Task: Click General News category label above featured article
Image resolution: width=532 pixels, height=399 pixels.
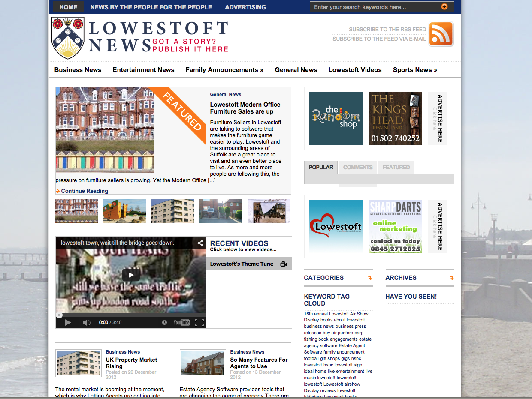Action: click(226, 94)
